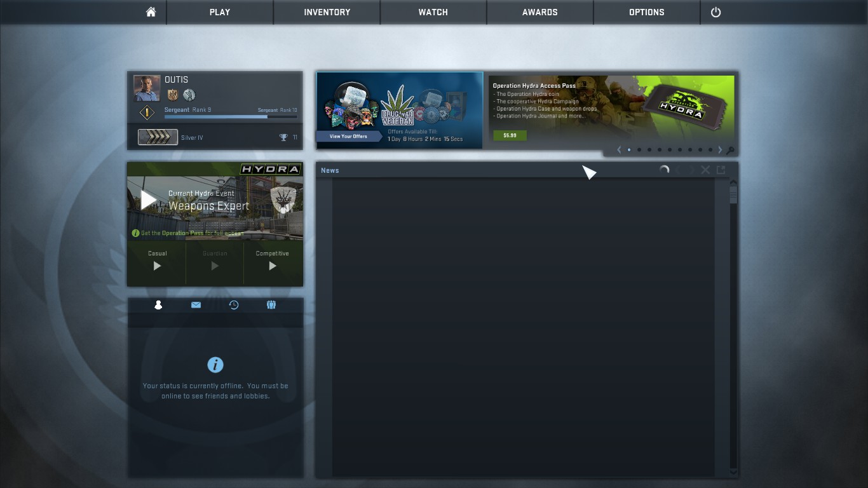
Task: Open the Options menu
Action: 647,12
